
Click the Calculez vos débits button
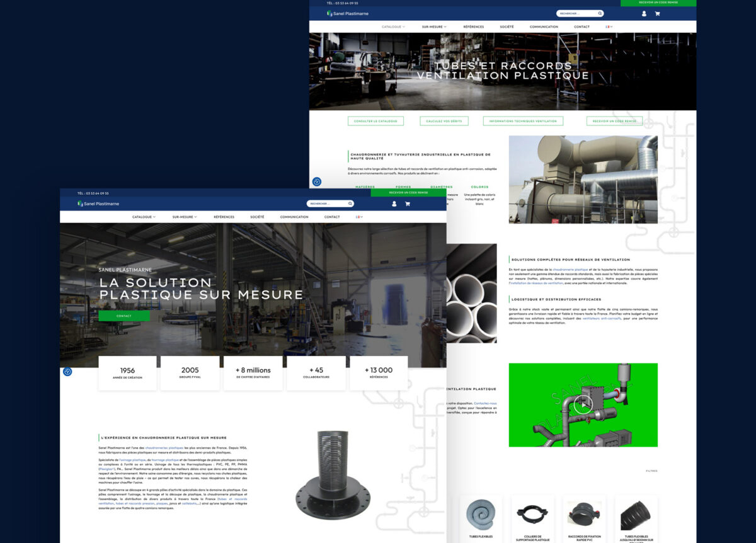pyautogui.click(x=444, y=121)
